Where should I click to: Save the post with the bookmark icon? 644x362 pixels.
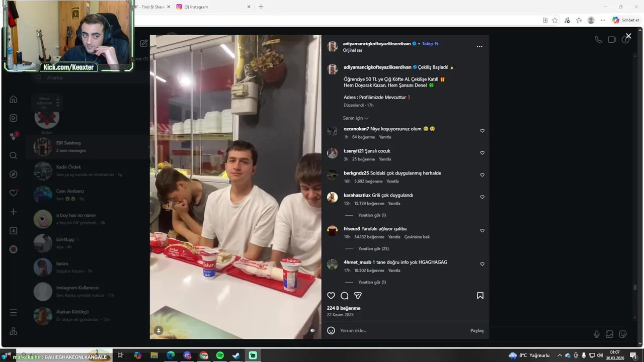tap(480, 296)
